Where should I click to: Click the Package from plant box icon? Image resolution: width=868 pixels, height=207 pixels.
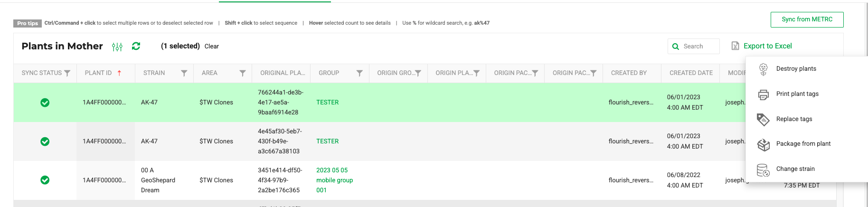(763, 144)
